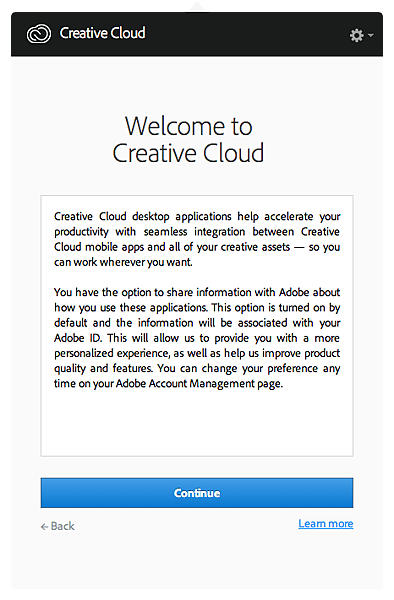The height and width of the screenshot is (600, 394).
Task: Click the Creative Cloud logo icon
Action: point(39,34)
